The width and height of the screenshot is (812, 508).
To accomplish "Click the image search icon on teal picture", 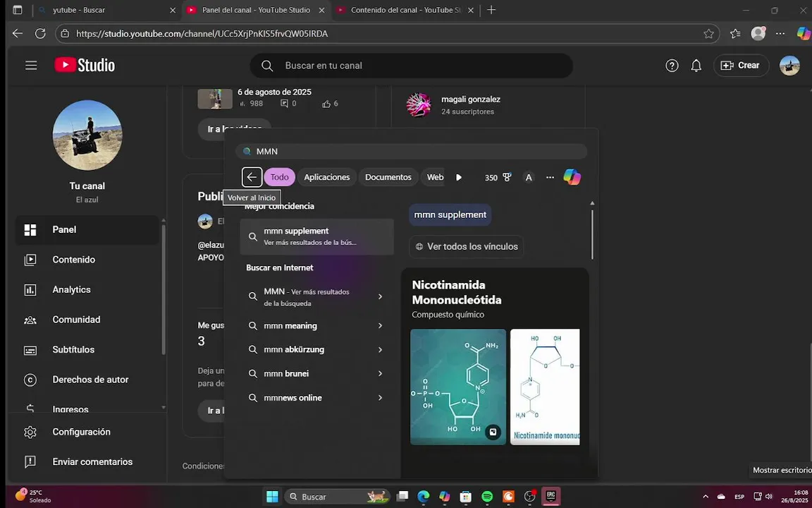I will point(493,432).
